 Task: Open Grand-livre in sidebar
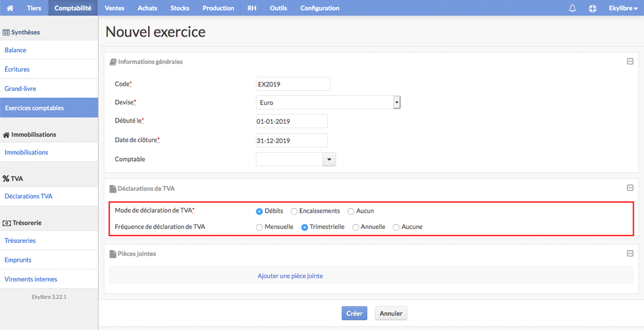click(x=49, y=88)
